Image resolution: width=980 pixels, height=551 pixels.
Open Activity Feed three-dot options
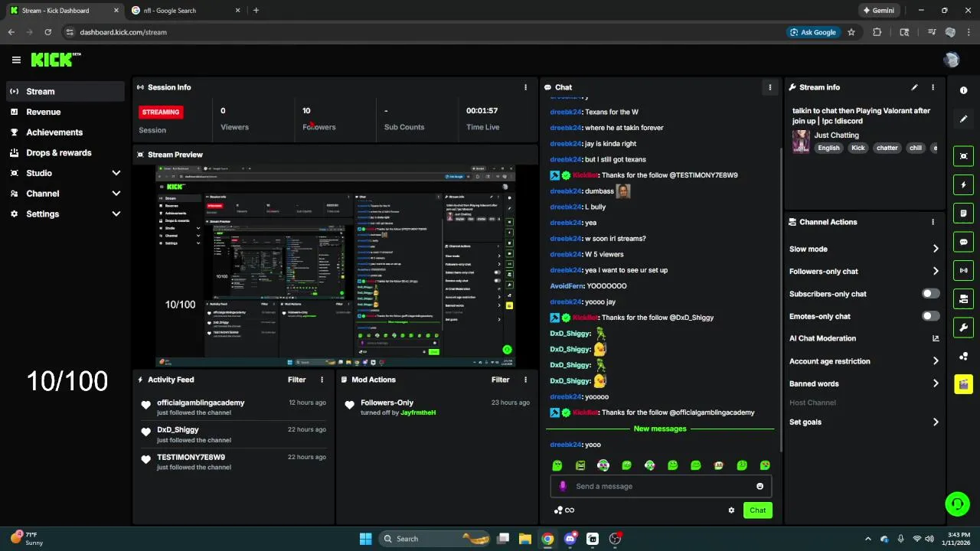point(322,380)
